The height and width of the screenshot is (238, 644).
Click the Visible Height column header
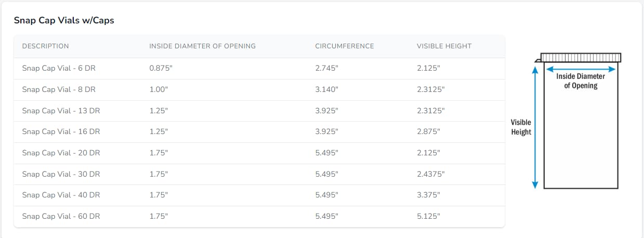[x=444, y=46]
